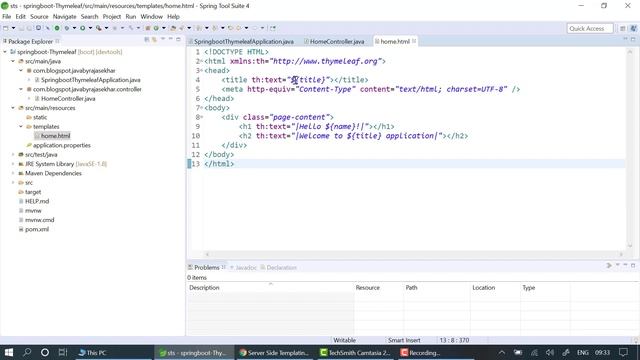Switch to the Server Side Templating Chrome window

point(274,353)
